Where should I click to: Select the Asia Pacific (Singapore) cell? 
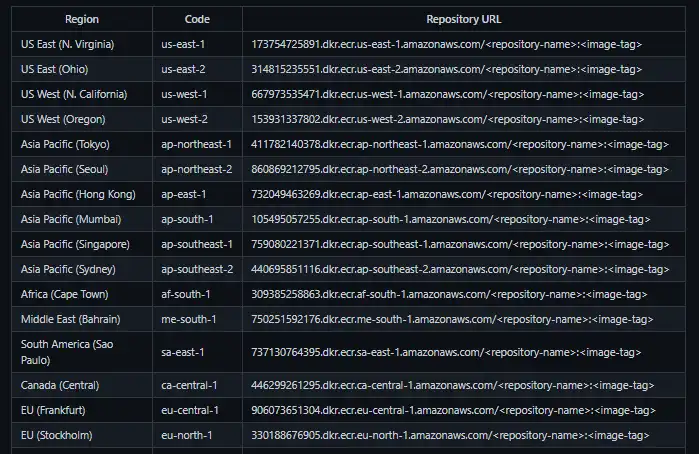click(82, 244)
